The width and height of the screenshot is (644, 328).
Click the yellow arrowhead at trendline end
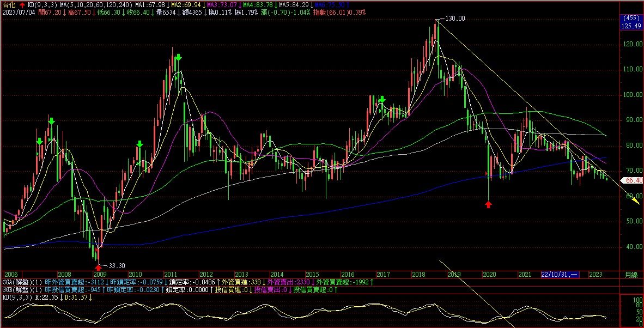[635, 202]
